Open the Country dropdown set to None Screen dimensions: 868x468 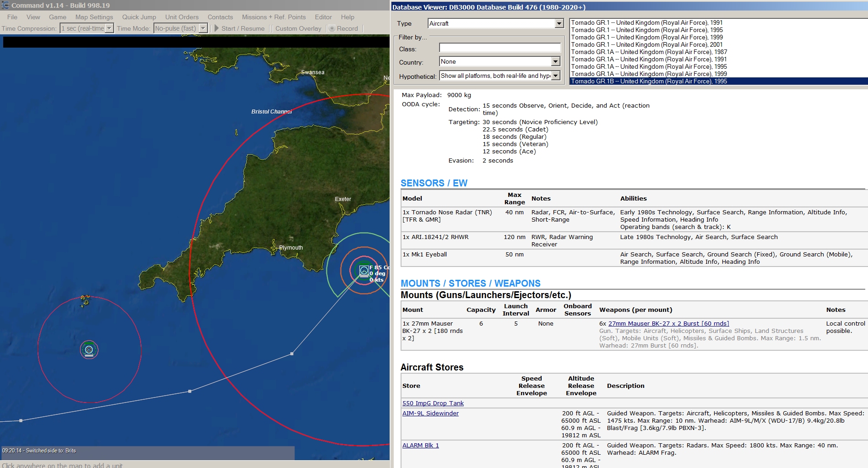pos(555,61)
